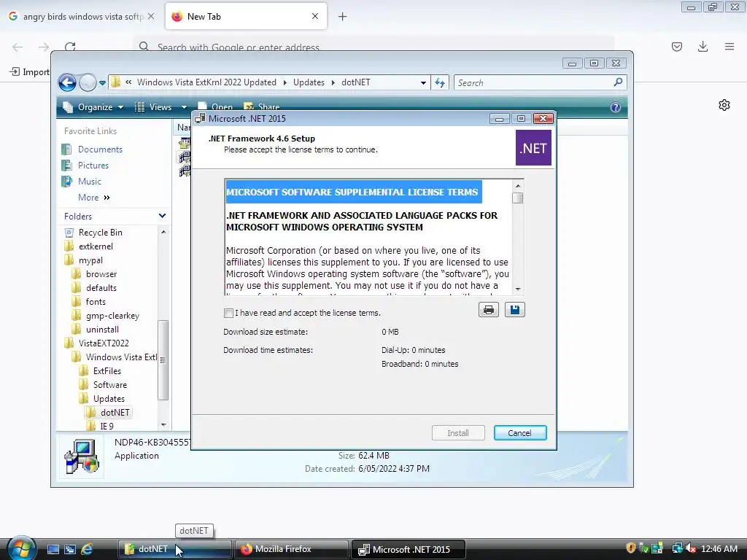Cancel the .NET Framework 4.6 setup
The width and height of the screenshot is (747, 560).
(519, 433)
